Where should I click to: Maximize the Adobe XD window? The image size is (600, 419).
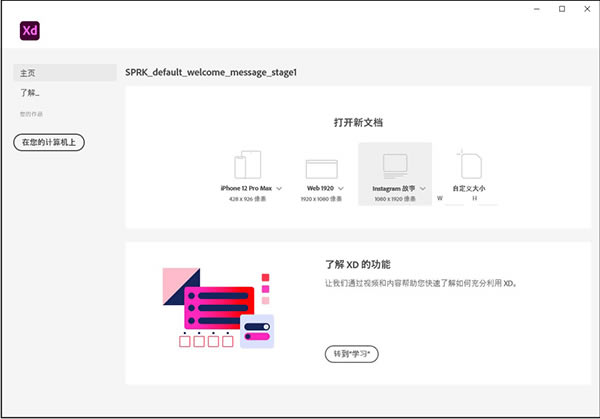pos(562,9)
